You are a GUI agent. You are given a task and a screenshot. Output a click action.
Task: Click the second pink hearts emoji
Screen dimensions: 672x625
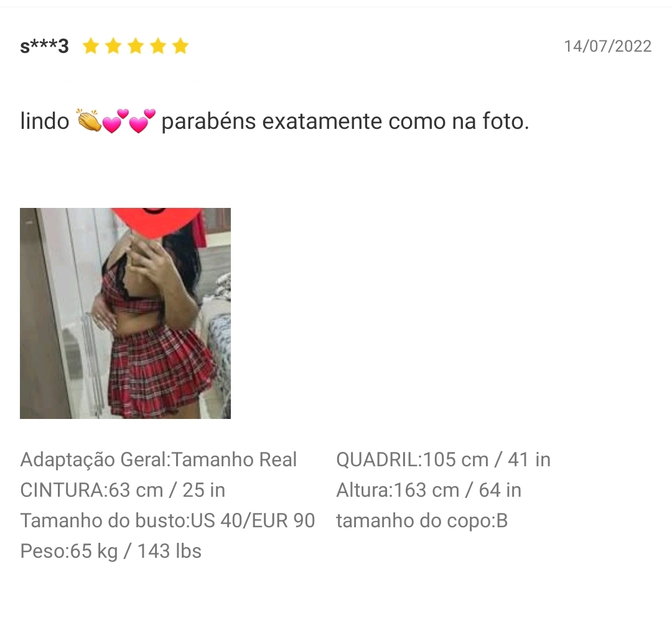click(x=142, y=121)
